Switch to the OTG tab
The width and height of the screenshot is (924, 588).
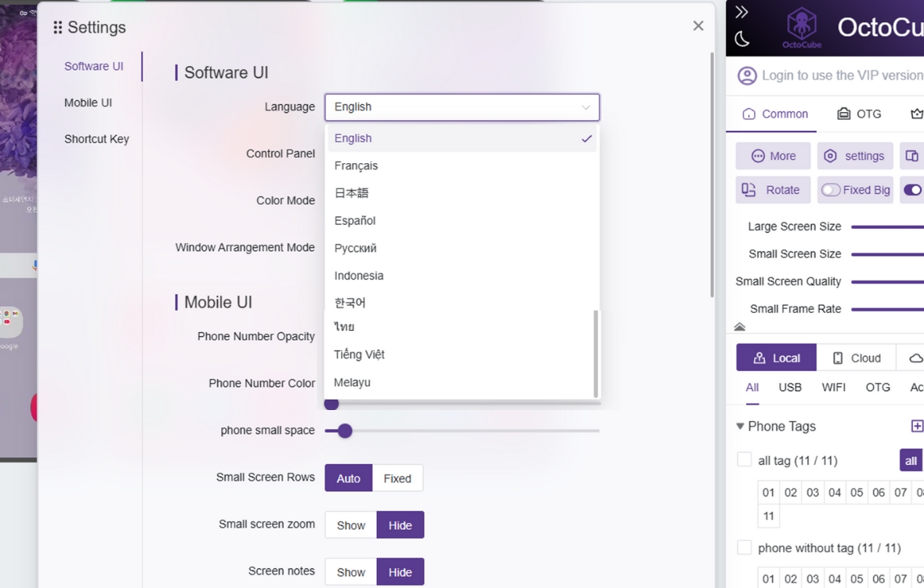859,114
